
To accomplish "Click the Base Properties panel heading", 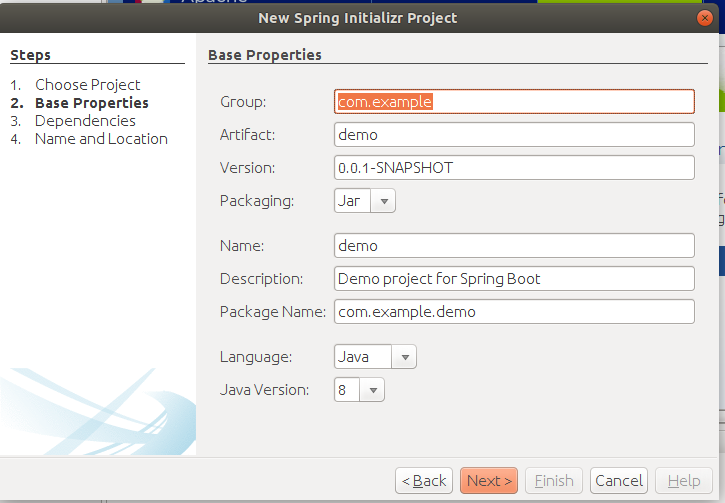I will point(265,55).
